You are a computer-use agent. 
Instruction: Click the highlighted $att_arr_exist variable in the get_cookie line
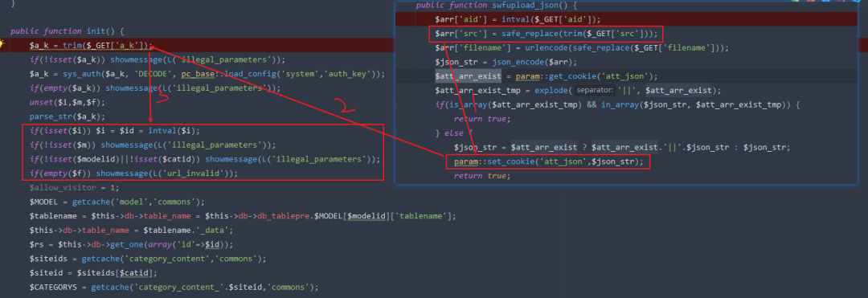click(468, 76)
